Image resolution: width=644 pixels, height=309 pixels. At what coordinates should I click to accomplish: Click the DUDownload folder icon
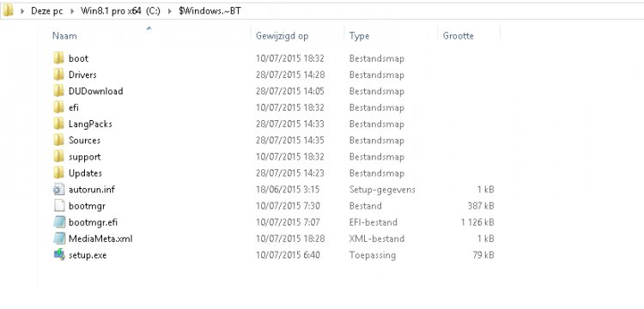tap(59, 91)
